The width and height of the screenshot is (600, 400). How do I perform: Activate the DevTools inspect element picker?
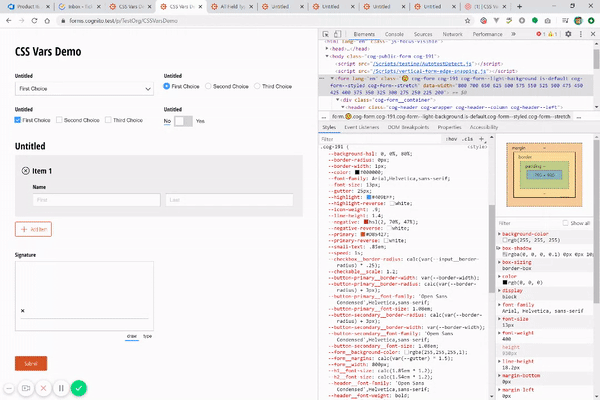coord(326,34)
